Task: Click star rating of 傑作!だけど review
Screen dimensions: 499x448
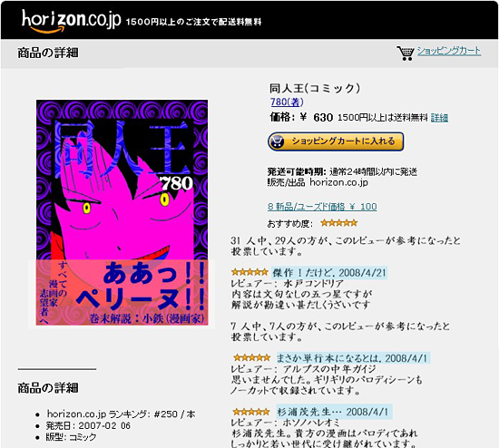Action: click(249, 272)
